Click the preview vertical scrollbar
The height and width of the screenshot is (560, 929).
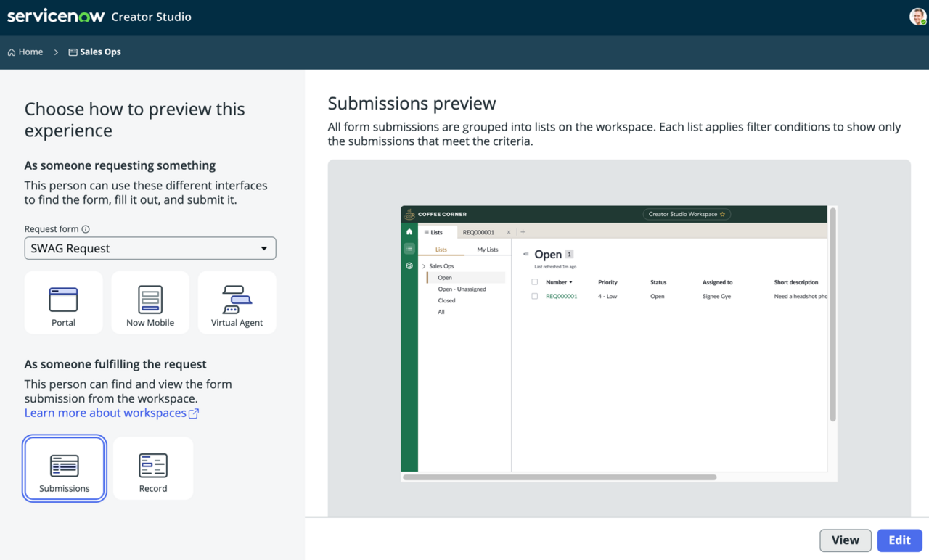(x=832, y=314)
